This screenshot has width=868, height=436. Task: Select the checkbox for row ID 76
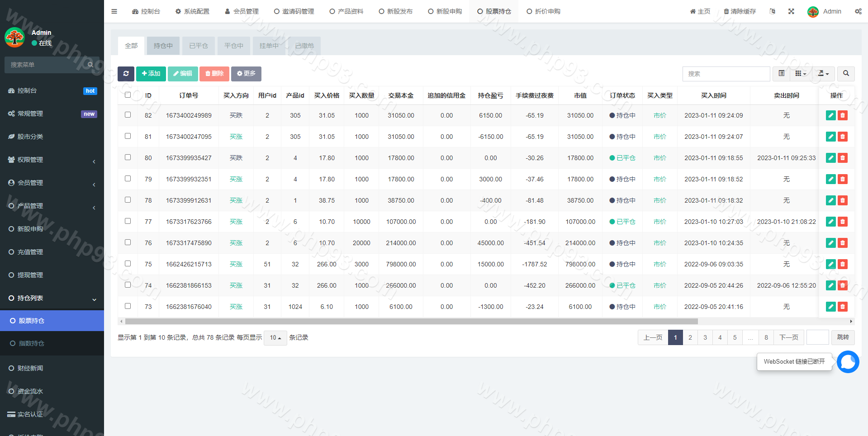pos(128,242)
